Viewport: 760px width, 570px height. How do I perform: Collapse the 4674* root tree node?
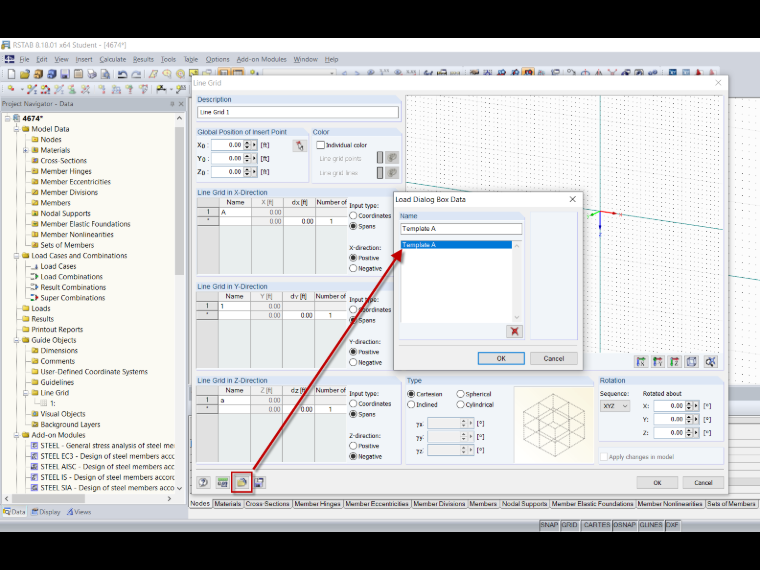coord(7,118)
